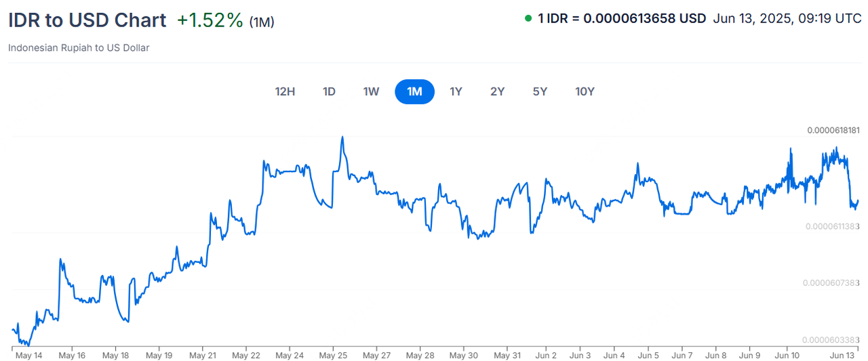Choose the 1W range option

point(371,91)
